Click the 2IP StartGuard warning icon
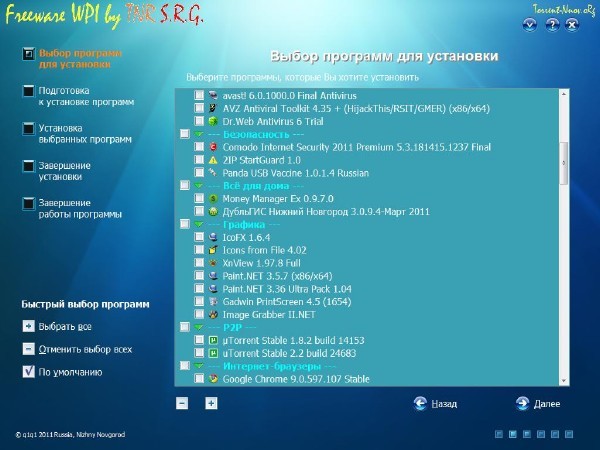Viewport: 600px width, 450px height. point(213,160)
